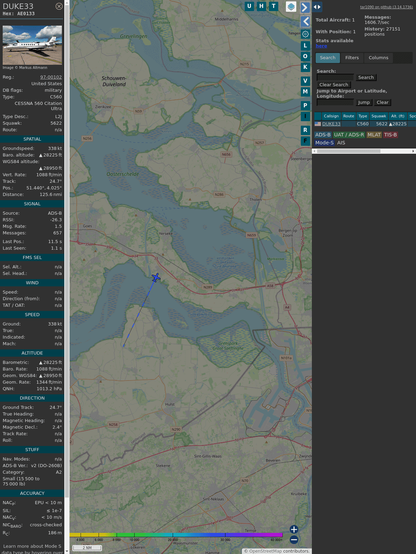Viewport: 416px width, 554px height.
Task: Toggle the K map button
Action: (x=305, y=67)
